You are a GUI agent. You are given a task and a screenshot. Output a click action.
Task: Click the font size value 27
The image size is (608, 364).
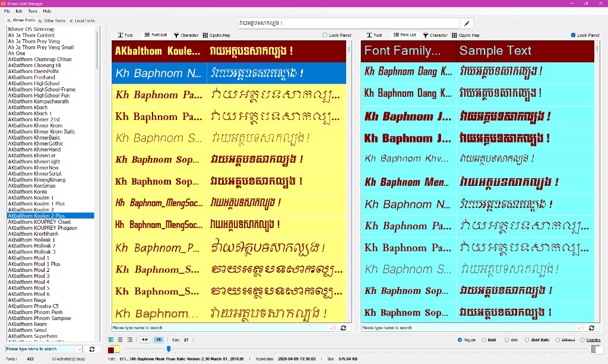click(x=186, y=340)
